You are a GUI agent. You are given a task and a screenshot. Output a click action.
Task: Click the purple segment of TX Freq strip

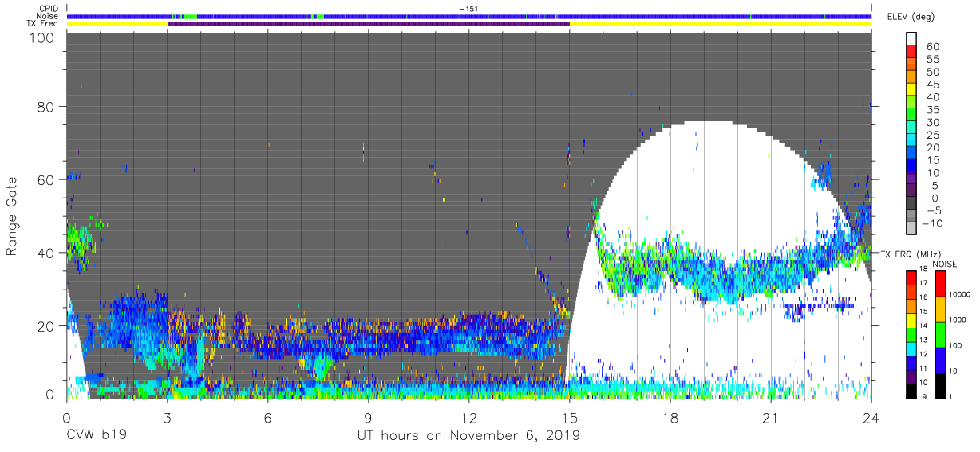click(368, 24)
